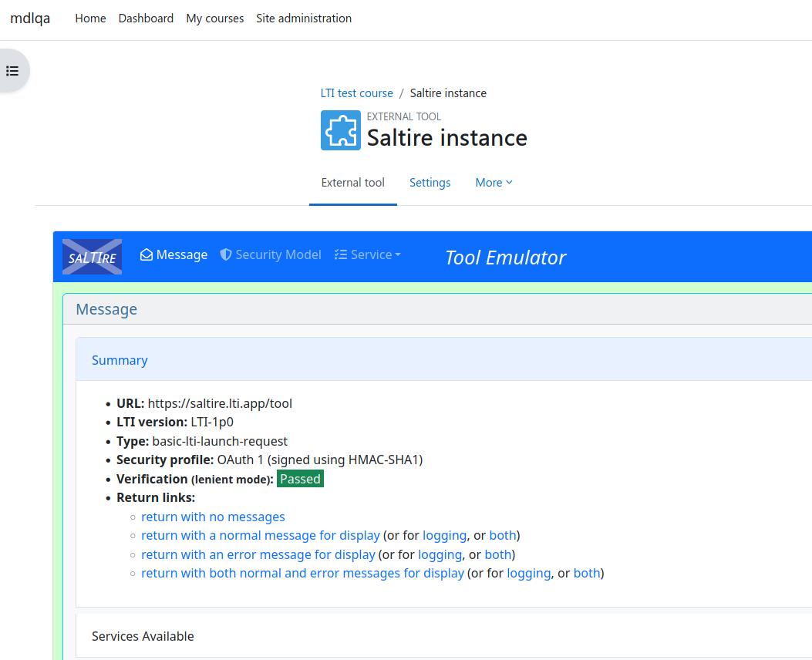Click the Type value basic-lti-launch-request
This screenshot has width=812, height=660.
220,441
